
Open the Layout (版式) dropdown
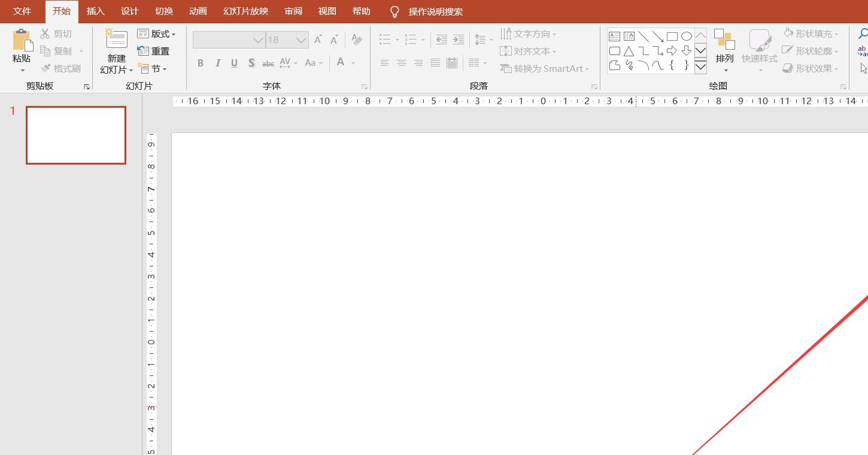157,34
